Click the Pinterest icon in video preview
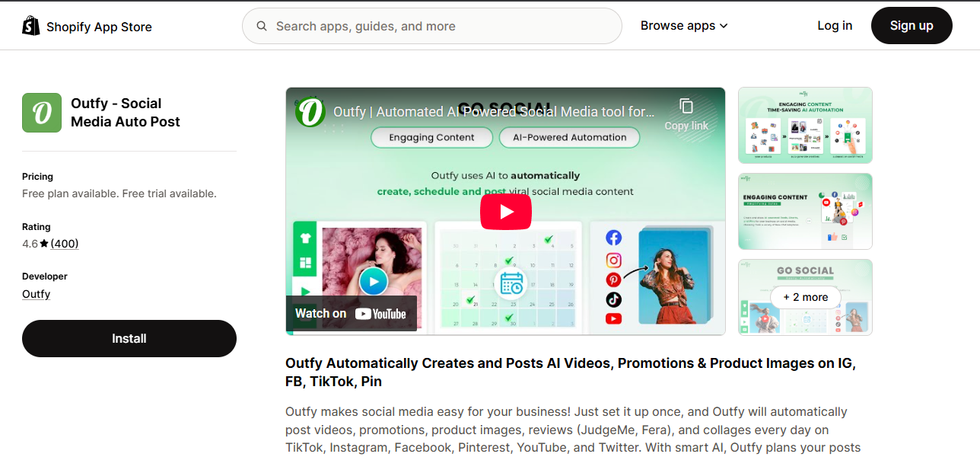Viewport: 980px width, 457px height. click(614, 280)
